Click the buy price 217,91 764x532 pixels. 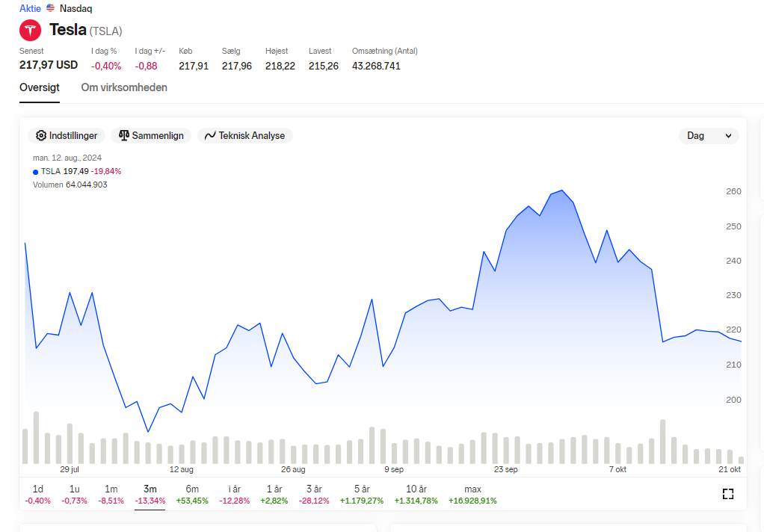[194, 66]
